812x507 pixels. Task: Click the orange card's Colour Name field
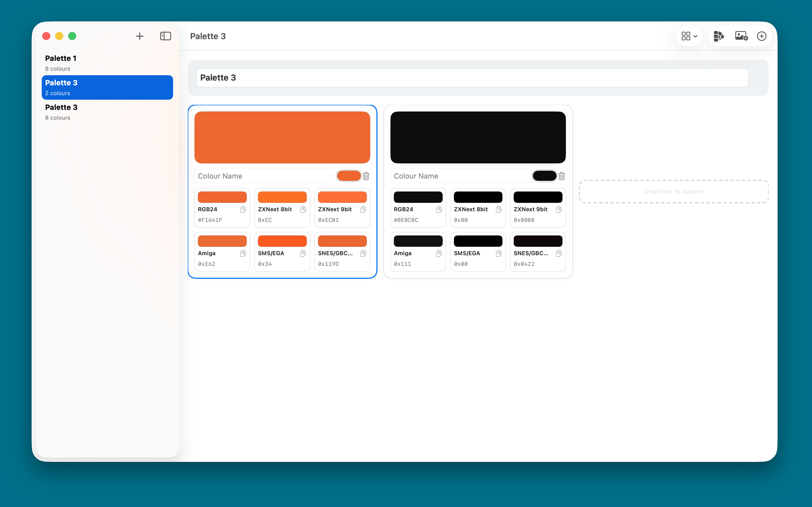click(265, 176)
